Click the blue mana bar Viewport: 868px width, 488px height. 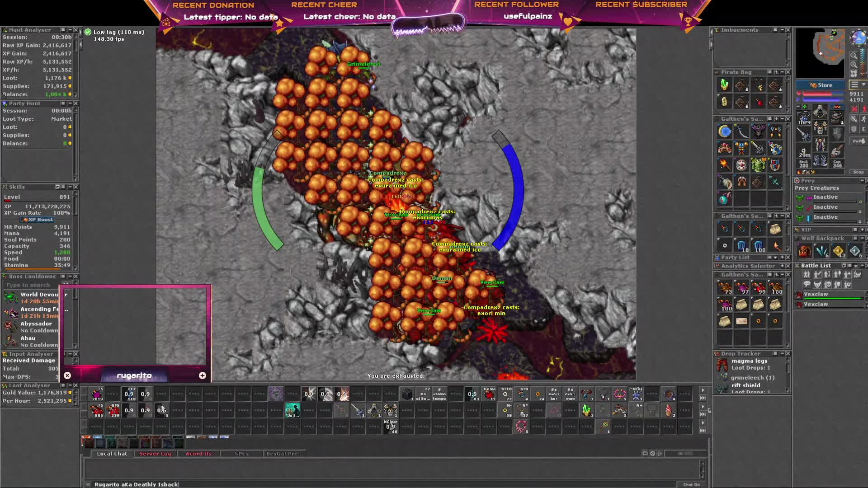823,100
